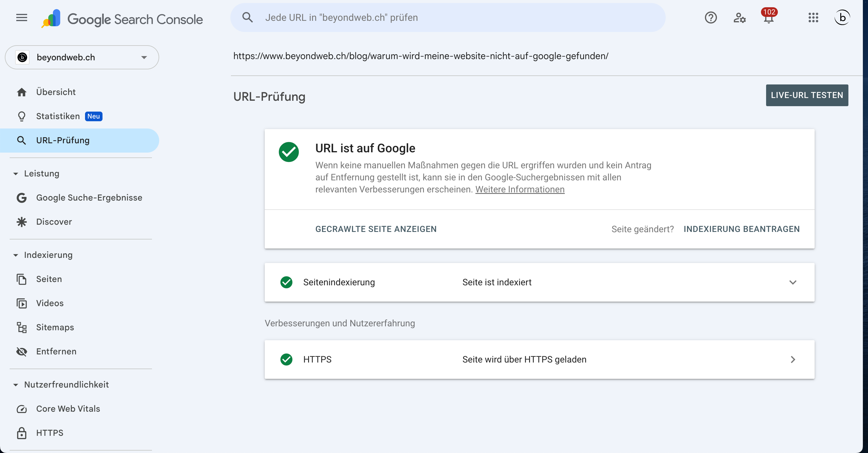
Task: Collapse the Leistung section
Action: 15,174
